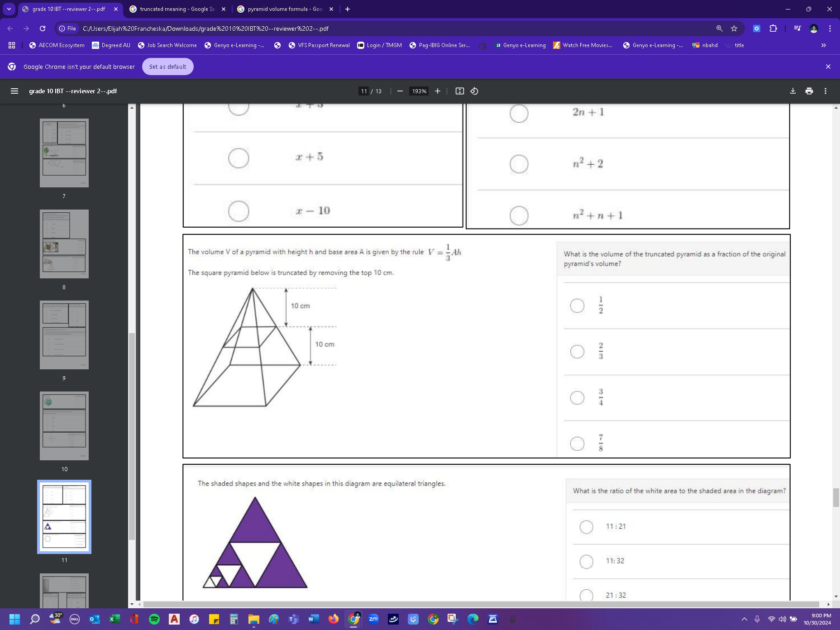840x630 pixels.
Task: Click the address bar URL
Action: [205, 29]
